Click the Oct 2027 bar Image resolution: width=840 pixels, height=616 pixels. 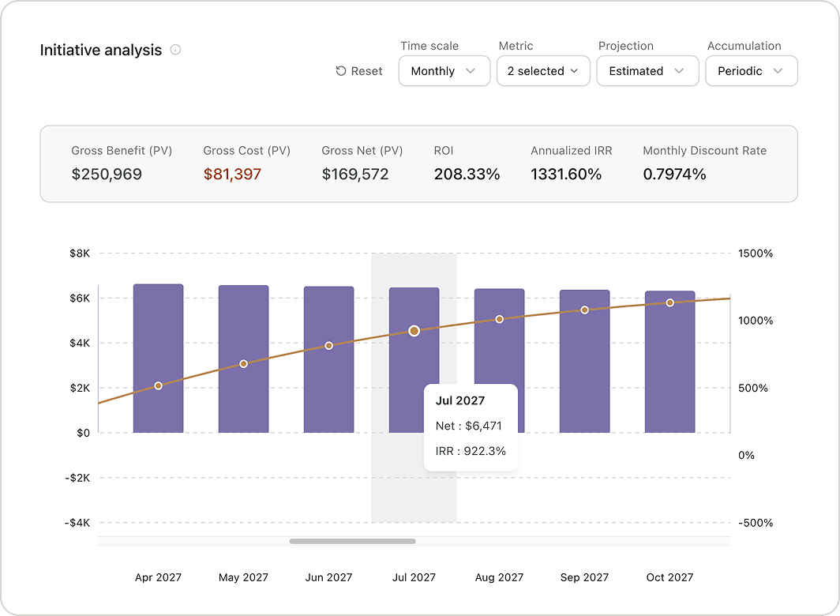(669, 362)
